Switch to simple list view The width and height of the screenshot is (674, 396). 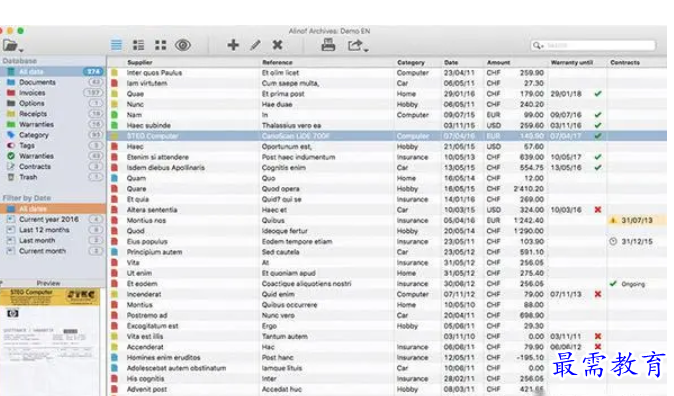(116, 45)
